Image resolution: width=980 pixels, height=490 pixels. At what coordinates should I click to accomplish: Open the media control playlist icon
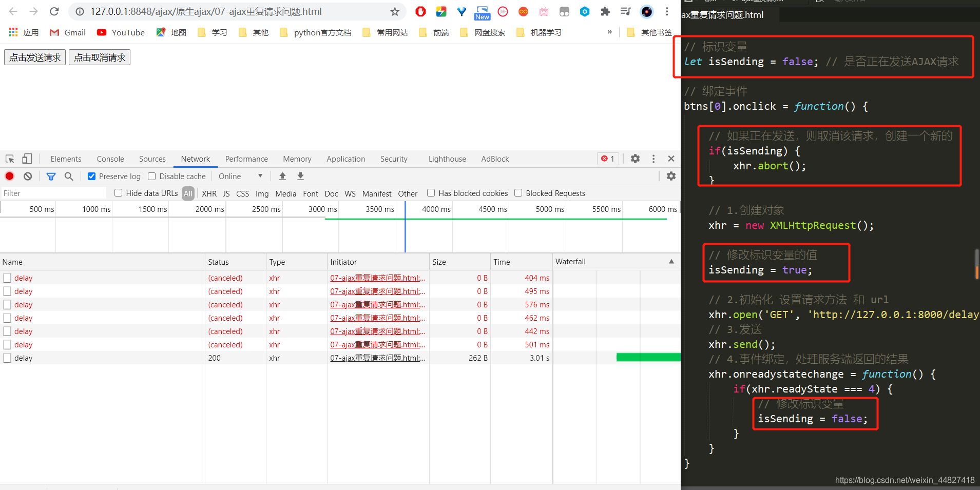626,11
